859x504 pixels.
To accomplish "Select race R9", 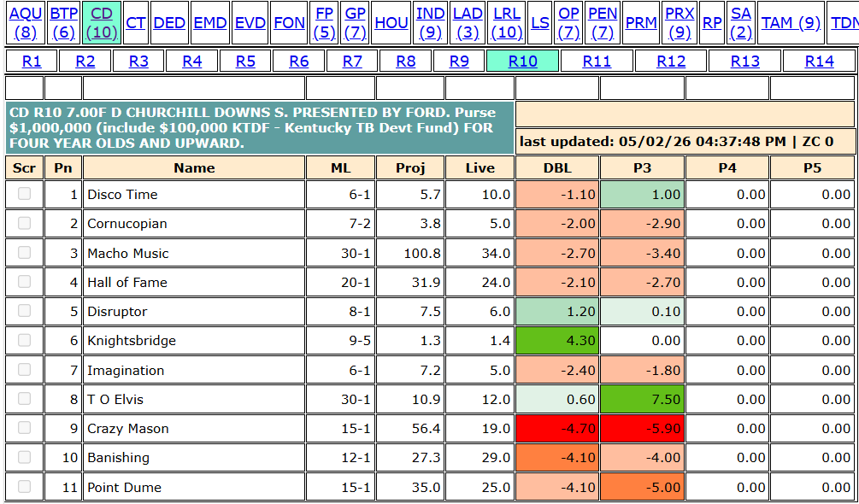I will [459, 61].
